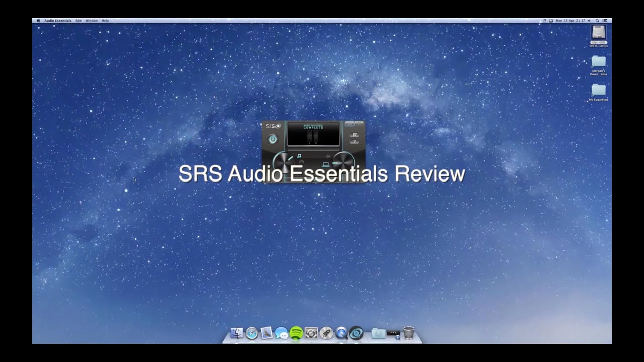Open the Help menu

click(105, 21)
